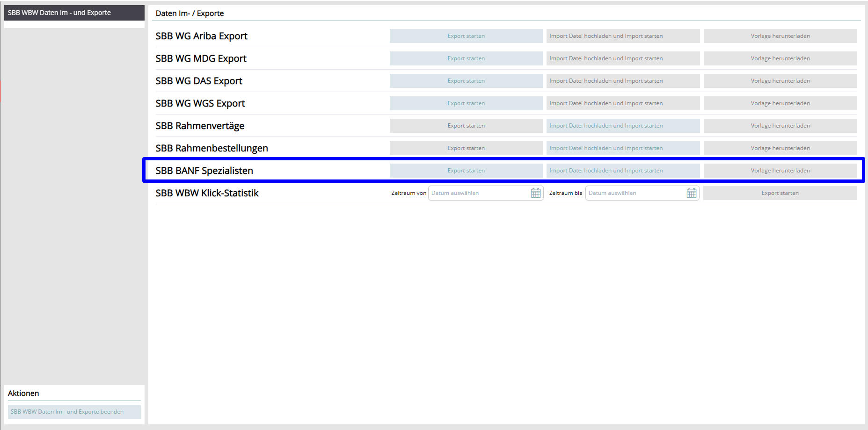The image size is (868, 430).
Task: Download template for SBB WG MDG Export
Action: 780,58
